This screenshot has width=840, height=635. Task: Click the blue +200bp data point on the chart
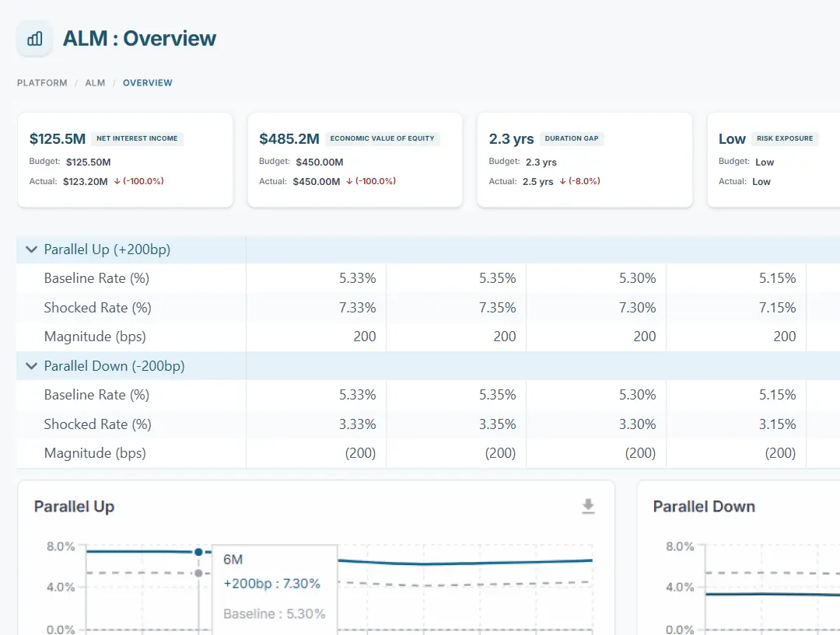tap(198, 552)
